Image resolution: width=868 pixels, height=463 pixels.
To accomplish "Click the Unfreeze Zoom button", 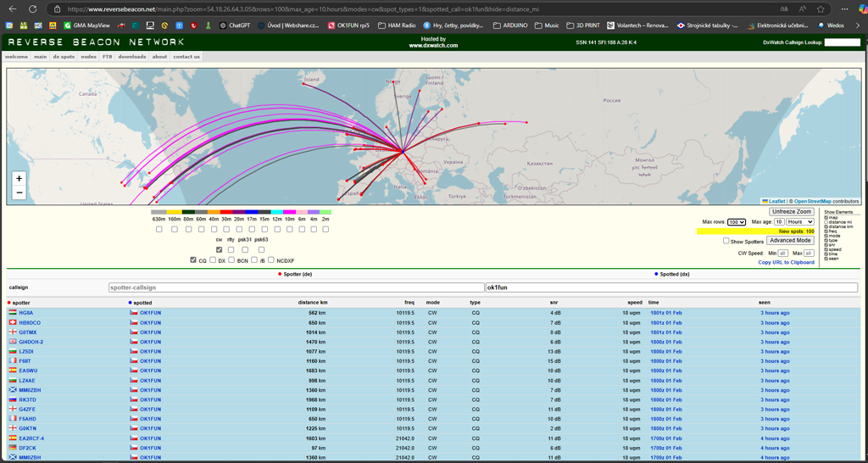I will click(x=792, y=211).
